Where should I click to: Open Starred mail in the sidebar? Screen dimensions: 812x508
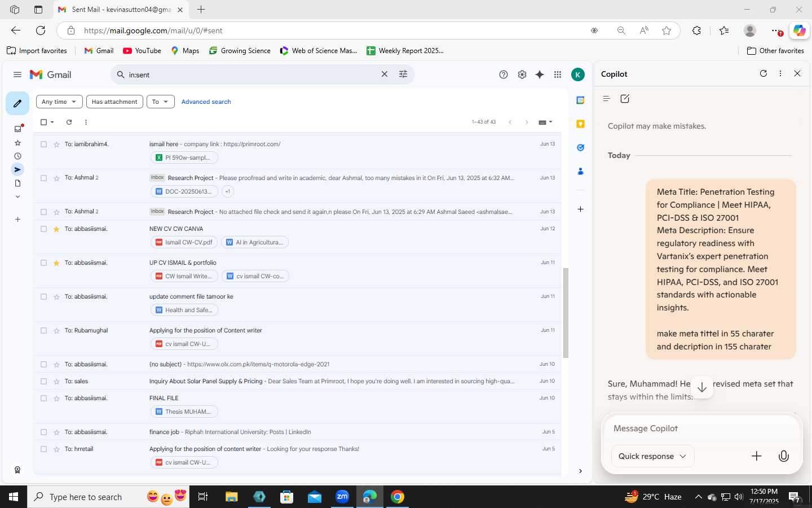17,143
